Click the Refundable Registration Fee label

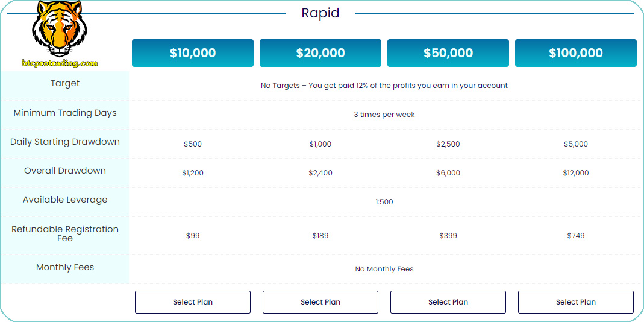(65, 233)
